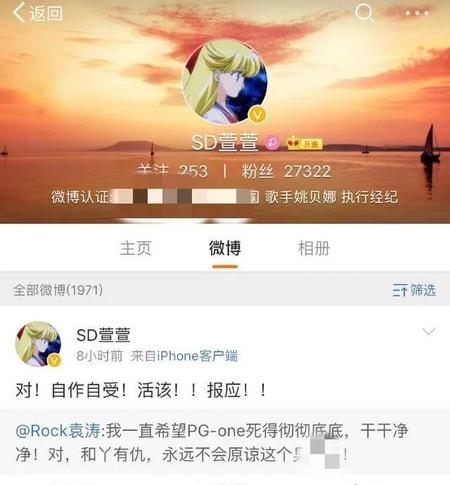Open the @Rock袁涛 mention link

tap(58, 431)
